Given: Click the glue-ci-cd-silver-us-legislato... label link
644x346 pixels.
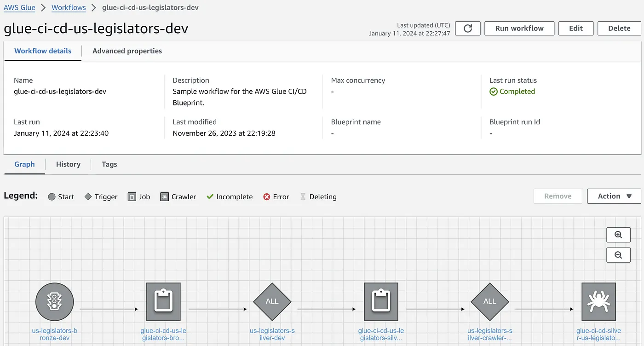Looking at the screenshot, I should (x=598, y=334).
